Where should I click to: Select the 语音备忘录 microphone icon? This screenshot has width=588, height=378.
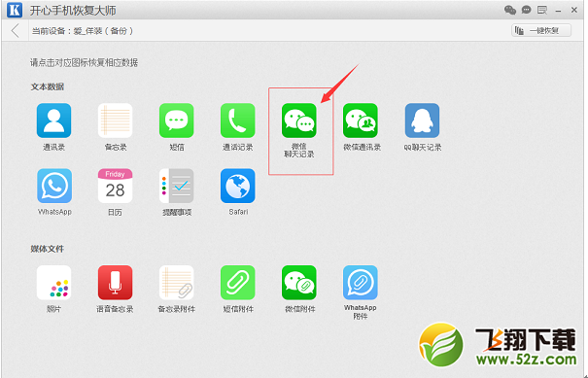(x=115, y=283)
